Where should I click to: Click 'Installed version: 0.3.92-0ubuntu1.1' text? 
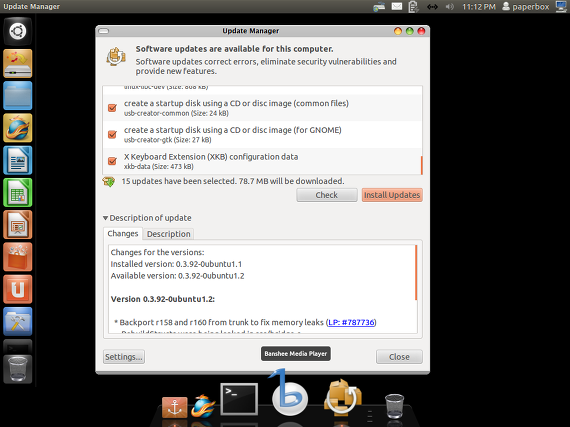(x=176, y=264)
